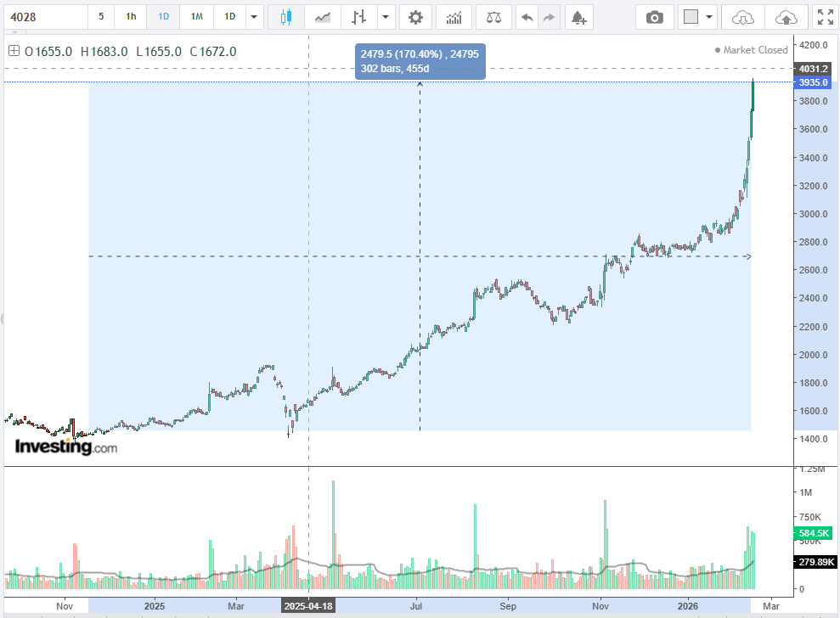
Task: Select the 5 minute interval
Action: click(101, 17)
